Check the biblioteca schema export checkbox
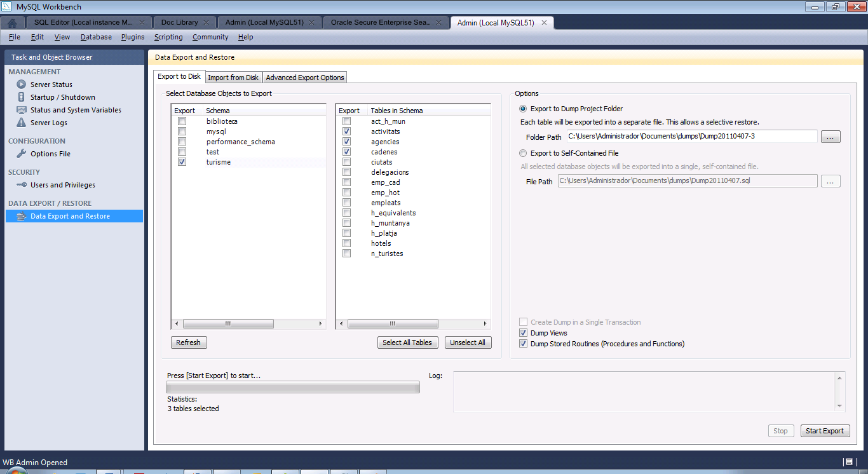The height and width of the screenshot is (474, 868). [x=182, y=121]
